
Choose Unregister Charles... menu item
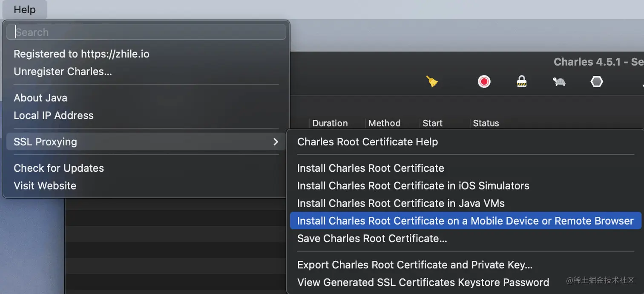63,72
